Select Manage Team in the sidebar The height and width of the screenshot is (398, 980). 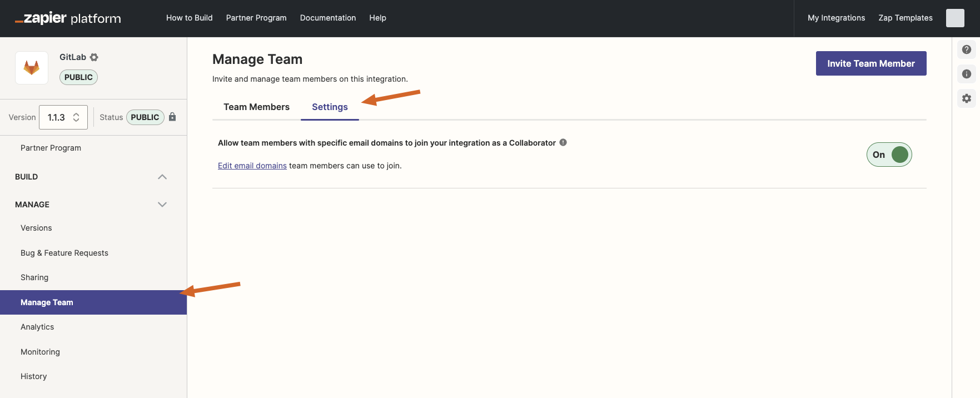pyautogui.click(x=93, y=302)
